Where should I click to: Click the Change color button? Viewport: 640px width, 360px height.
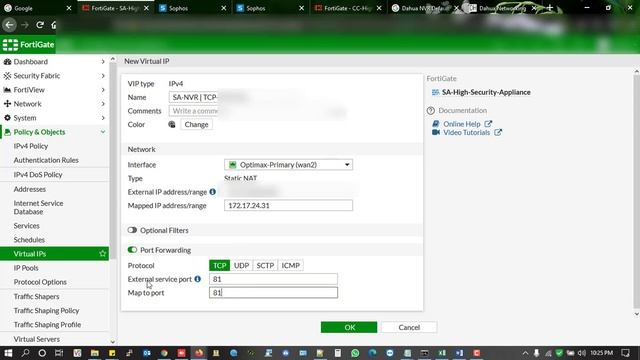click(x=196, y=124)
